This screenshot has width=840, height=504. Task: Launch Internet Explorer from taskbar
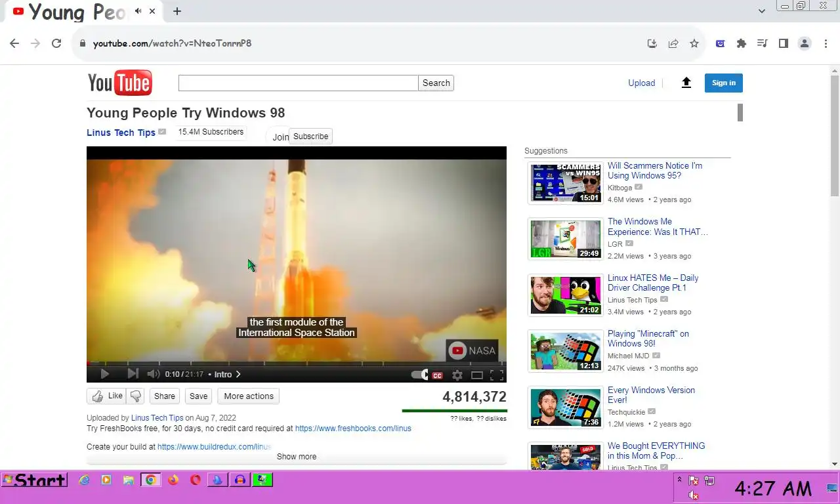[x=84, y=480]
